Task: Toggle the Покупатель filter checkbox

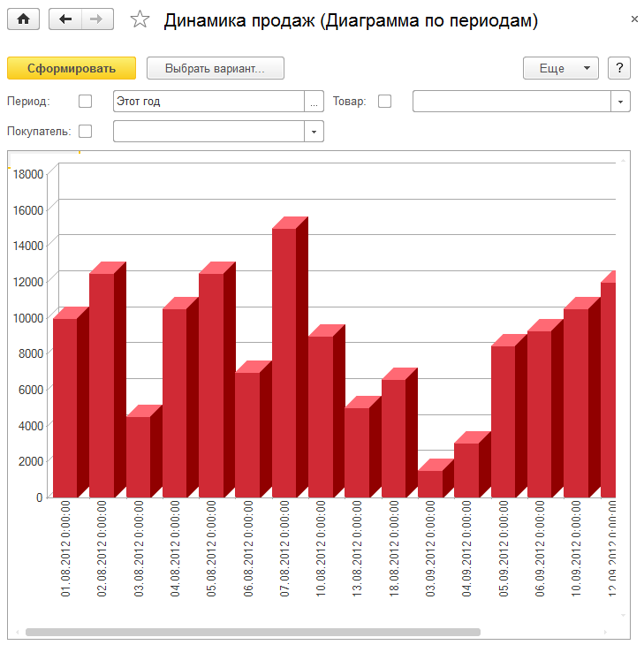Action: (x=86, y=132)
